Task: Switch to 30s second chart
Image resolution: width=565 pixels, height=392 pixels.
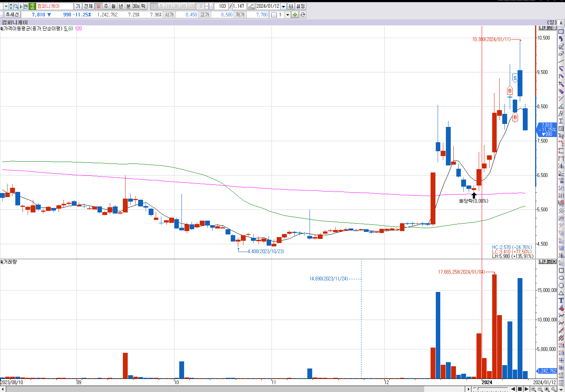Action: (136, 6)
